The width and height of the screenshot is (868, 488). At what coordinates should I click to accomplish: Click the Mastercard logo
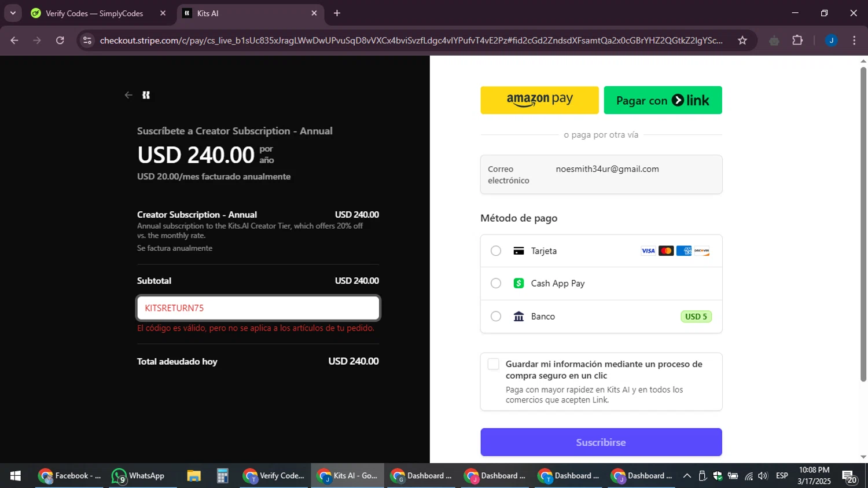tap(666, 251)
